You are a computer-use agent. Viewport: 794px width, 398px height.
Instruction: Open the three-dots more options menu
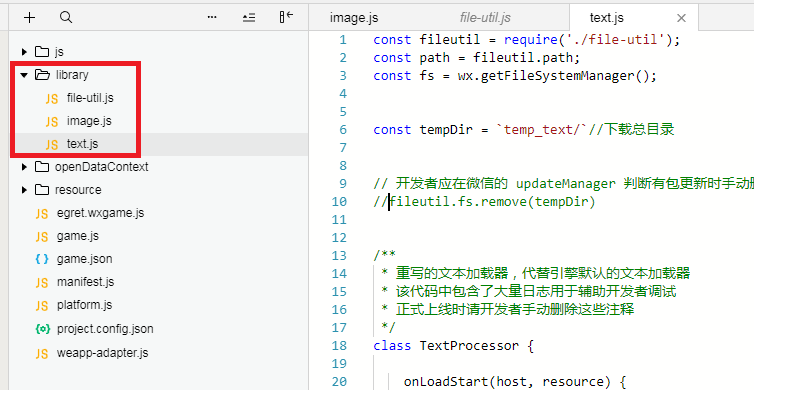[x=212, y=18]
